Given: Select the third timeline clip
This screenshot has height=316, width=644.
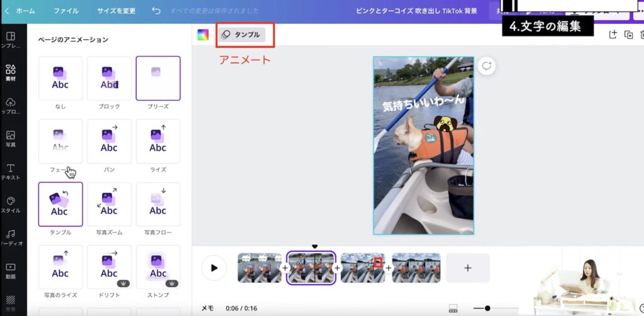Looking at the screenshot, I should [x=363, y=268].
